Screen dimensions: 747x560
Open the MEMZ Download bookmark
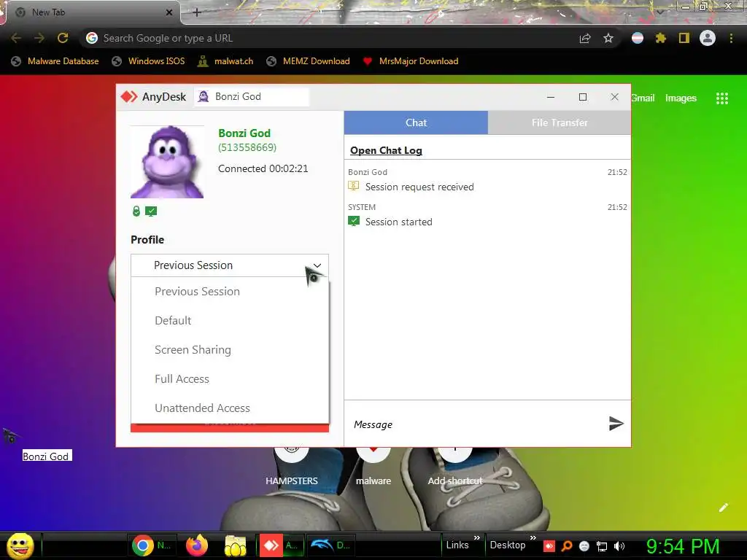(309, 61)
